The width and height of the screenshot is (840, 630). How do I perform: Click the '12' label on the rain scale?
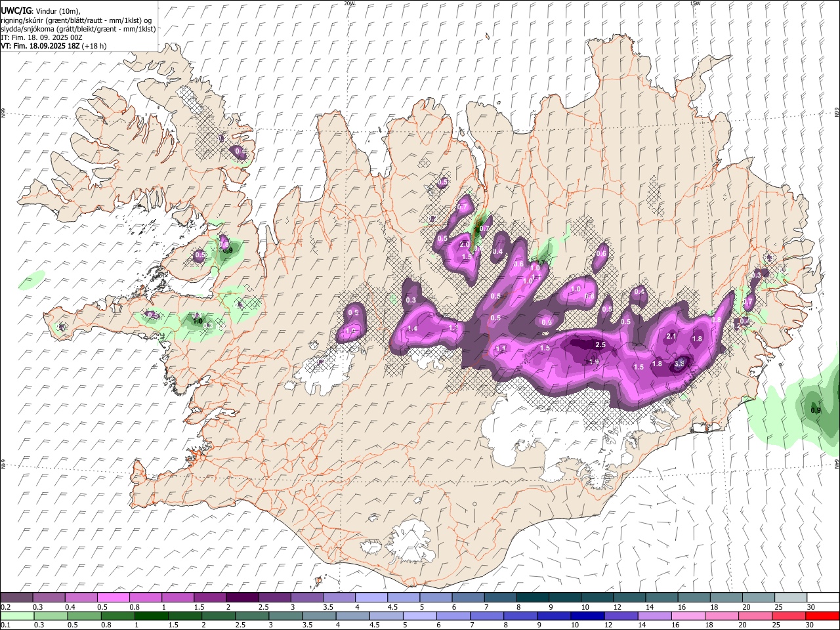[608, 625]
